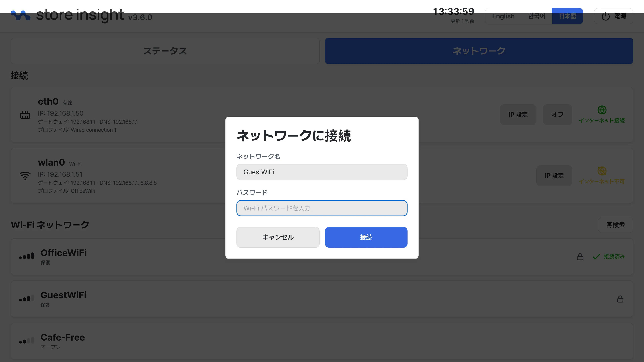
Task: Click the 更新 1 秒前 update text
Action: pos(463,21)
